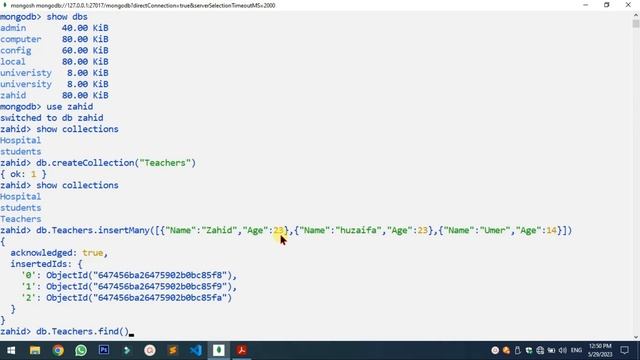Open the round white-red taskbar app

click(150, 350)
